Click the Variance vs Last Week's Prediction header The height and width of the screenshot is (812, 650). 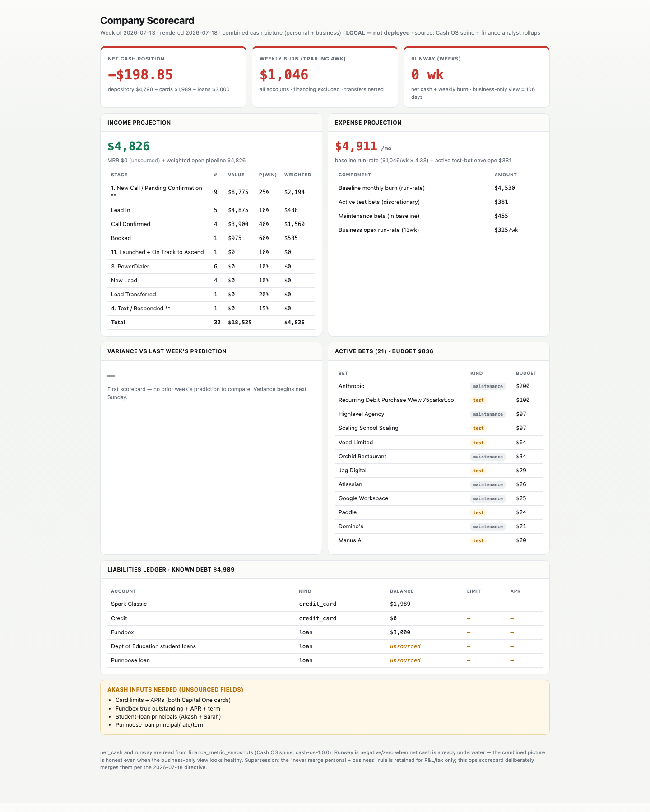click(167, 351)
